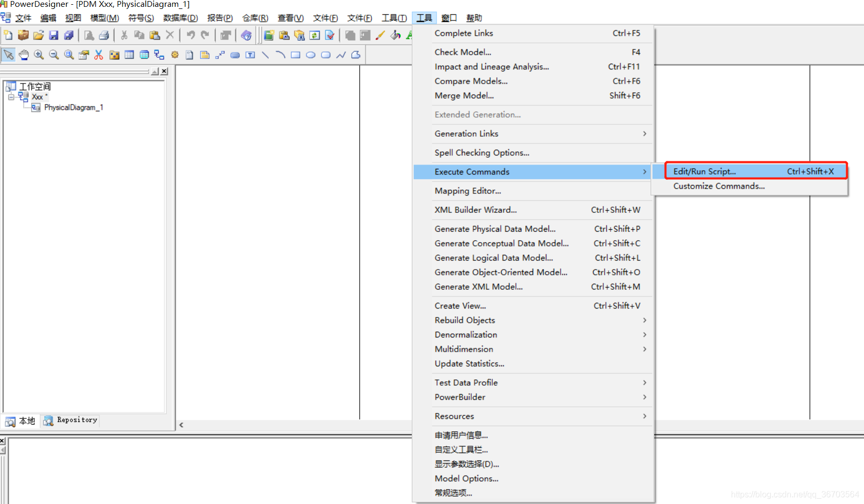Select the Ellipse shape tool
Image resolution: width=864 pixels, height=504 pixels.
[x=311, y=55]
